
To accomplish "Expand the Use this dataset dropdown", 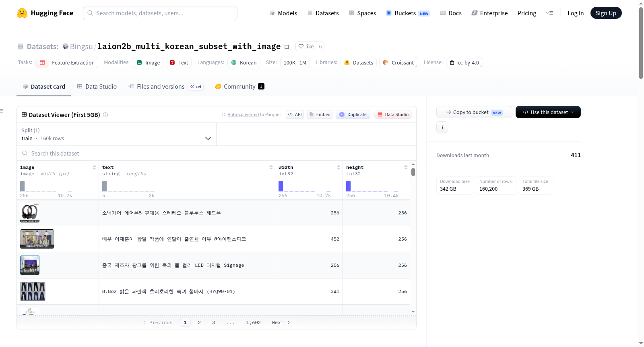I will tap(548, 112).
